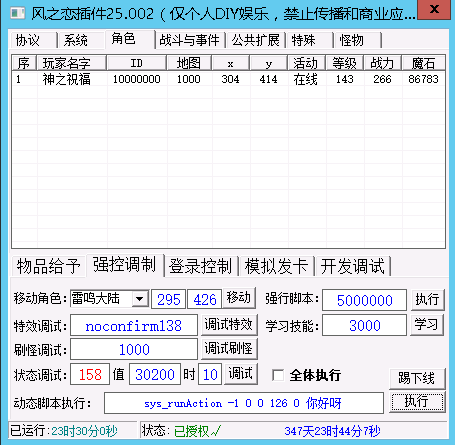Click the 调试刷怪 button
Screen dimensions: 455x445
click(x=229, y=349)
